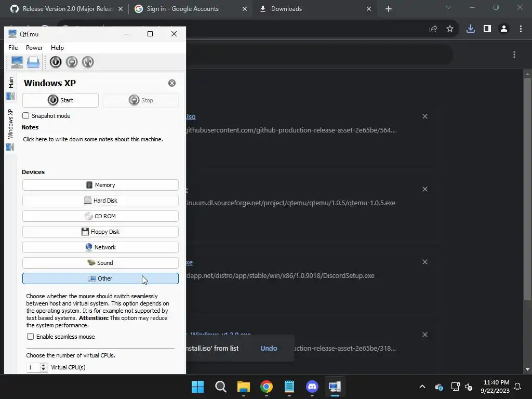Bookmark this page with the star icon

pos(450,29)
